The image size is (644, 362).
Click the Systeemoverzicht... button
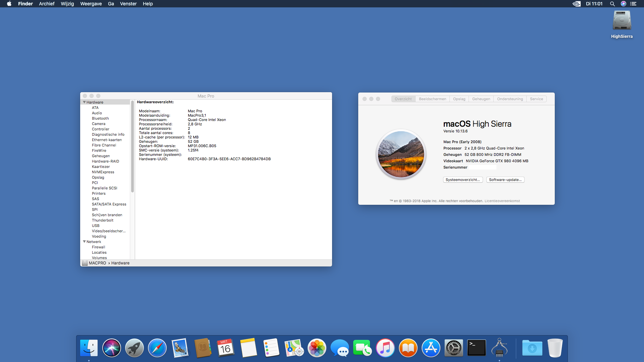coord(463,180)
